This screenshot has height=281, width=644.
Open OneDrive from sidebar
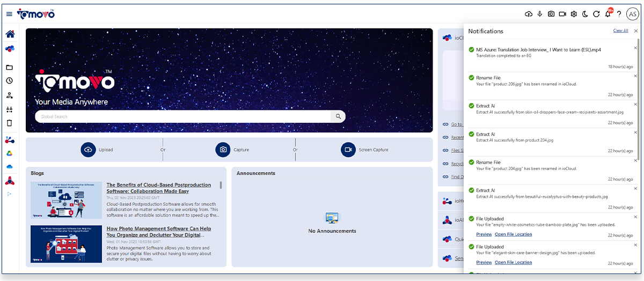tap(9, 167)
